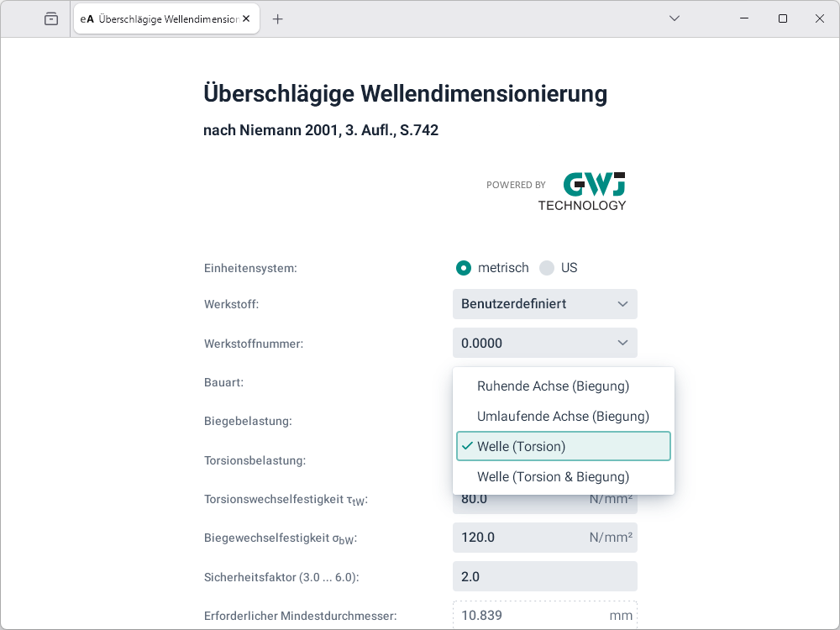Click the eA favicon on the tab

87,18
